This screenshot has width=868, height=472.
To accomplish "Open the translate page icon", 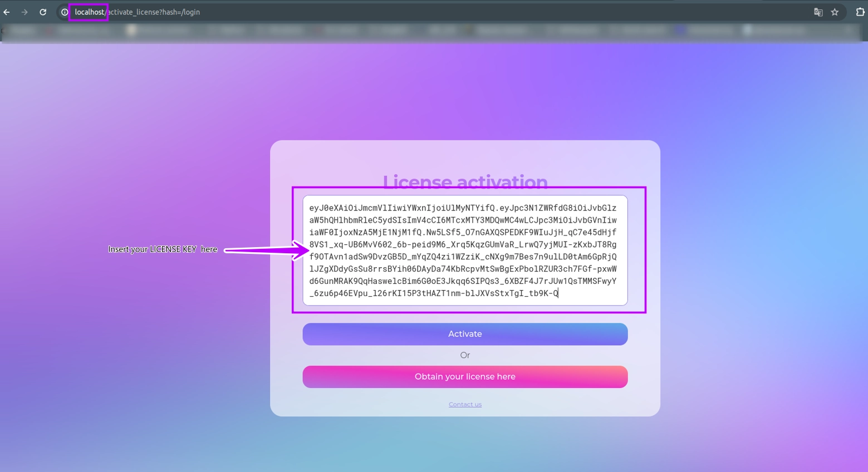I will (x=818, y=12).
